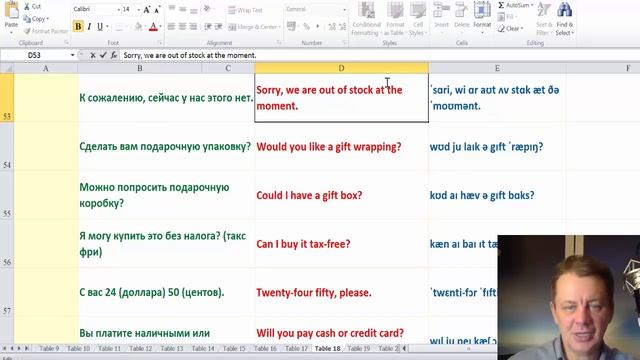Open the Name Box dropdown arrow
Viewport: 640px width, 360px height.
pos(73,55)
